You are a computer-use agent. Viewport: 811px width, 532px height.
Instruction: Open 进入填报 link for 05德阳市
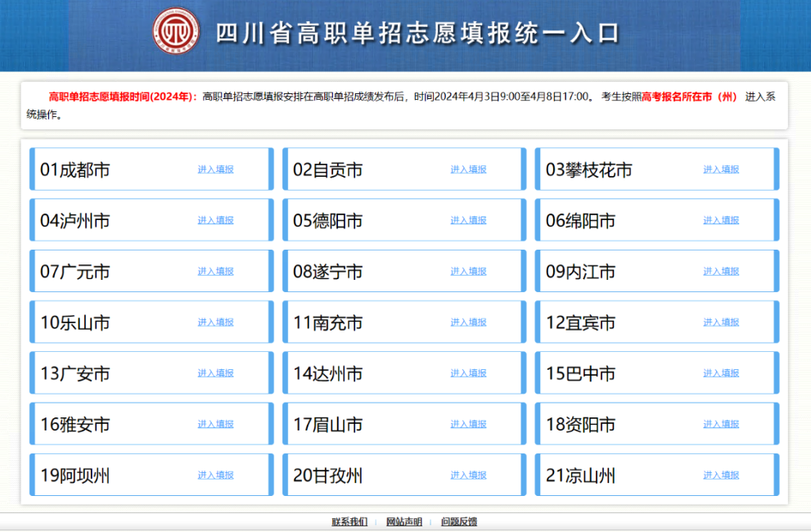468,220
